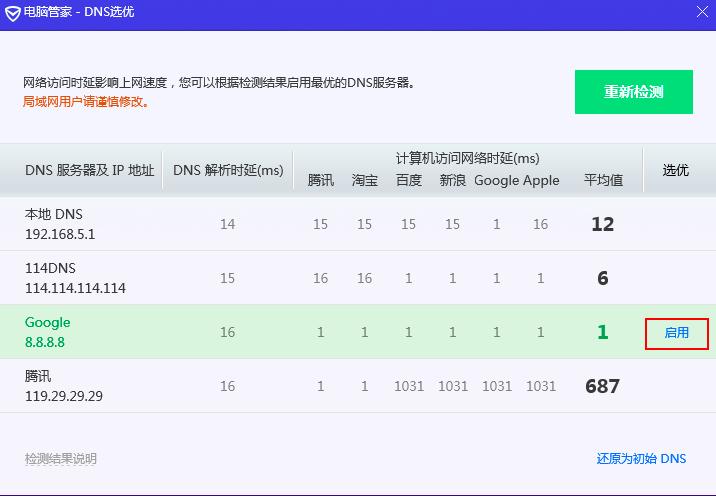Click the 百度 latency column header
This screenshot has width=716, height=501.
[x=409, y=180]
